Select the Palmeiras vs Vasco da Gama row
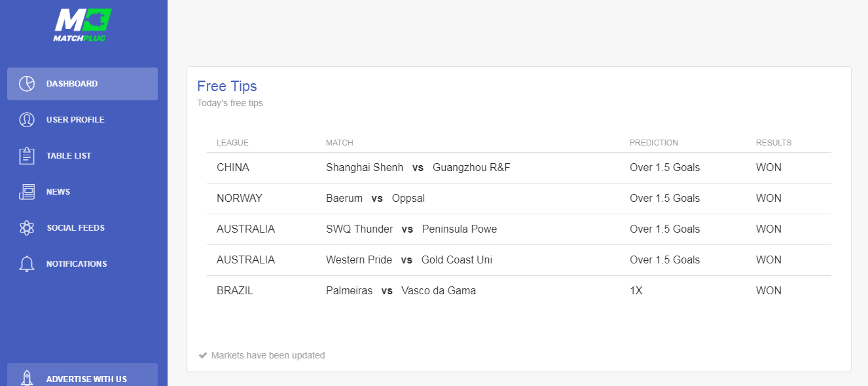The width and height of the screenshot is (868, 386). (401, 291)
